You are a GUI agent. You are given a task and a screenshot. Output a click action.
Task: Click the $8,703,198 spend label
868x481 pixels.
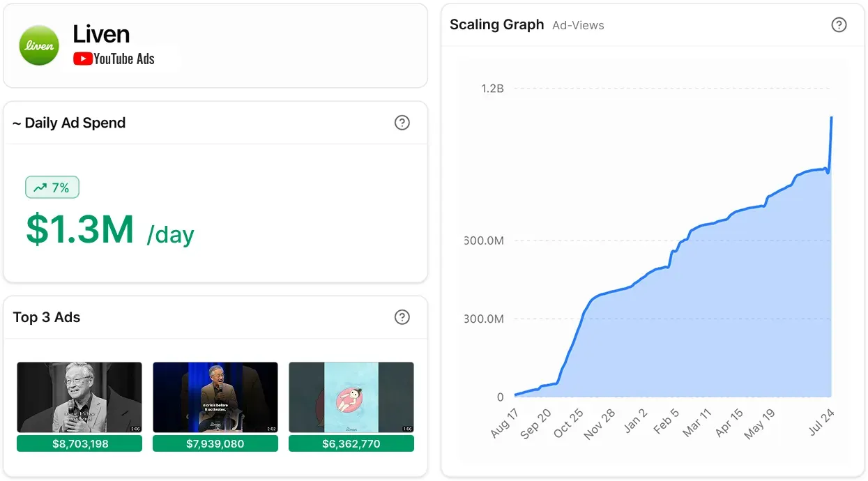[x=79, y=443]
